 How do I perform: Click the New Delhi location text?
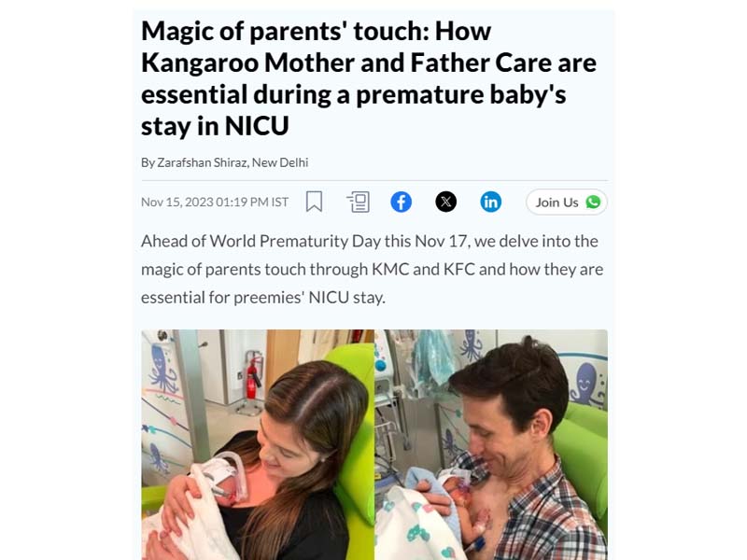280,162
